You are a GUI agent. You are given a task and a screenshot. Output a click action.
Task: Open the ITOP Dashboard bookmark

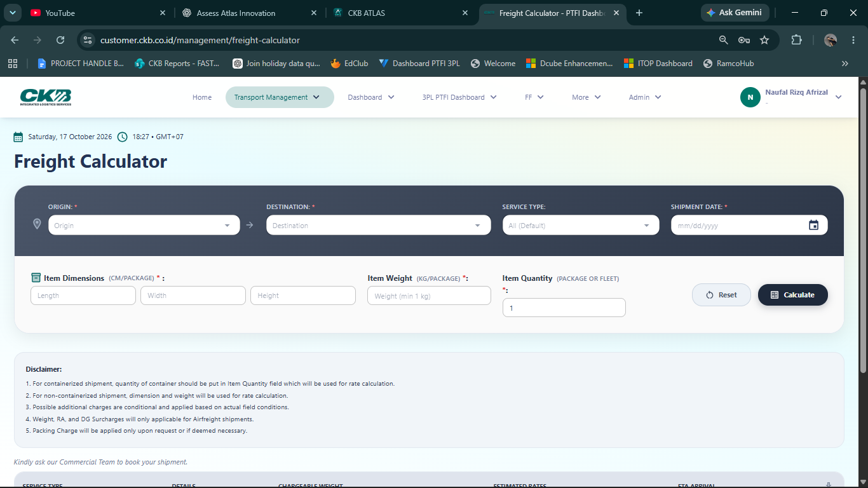658,64
